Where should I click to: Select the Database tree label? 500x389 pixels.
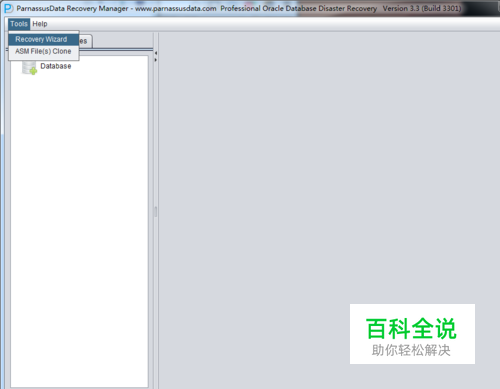pos(56,66)
